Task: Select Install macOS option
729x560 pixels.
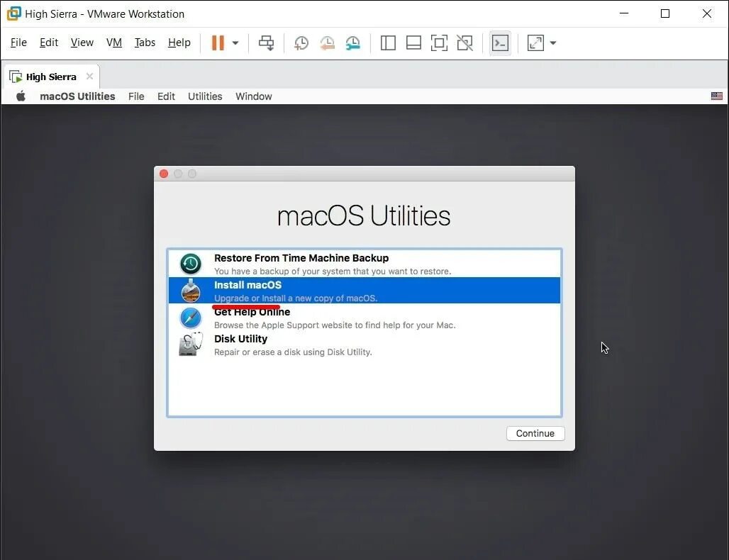Action: (364, 291)
